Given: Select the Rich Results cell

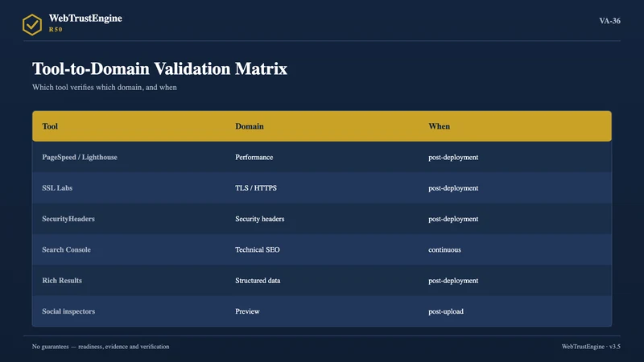Looking at the screenshot, I should point(62,280).
